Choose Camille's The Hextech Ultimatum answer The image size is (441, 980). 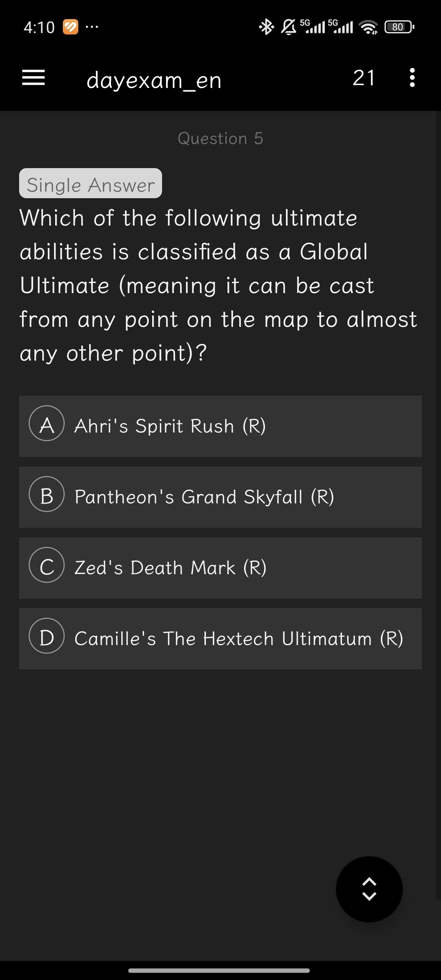[x=239, y=638]
